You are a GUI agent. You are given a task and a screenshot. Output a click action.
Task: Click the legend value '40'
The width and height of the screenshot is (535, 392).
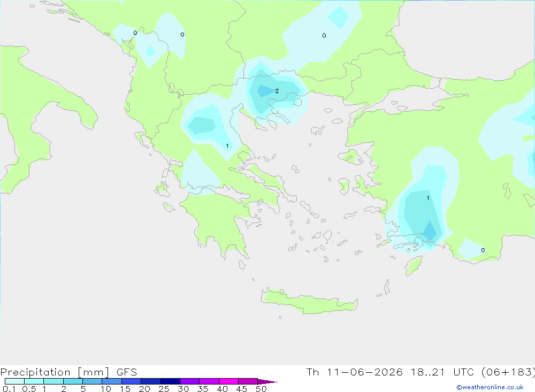point(223,389)
